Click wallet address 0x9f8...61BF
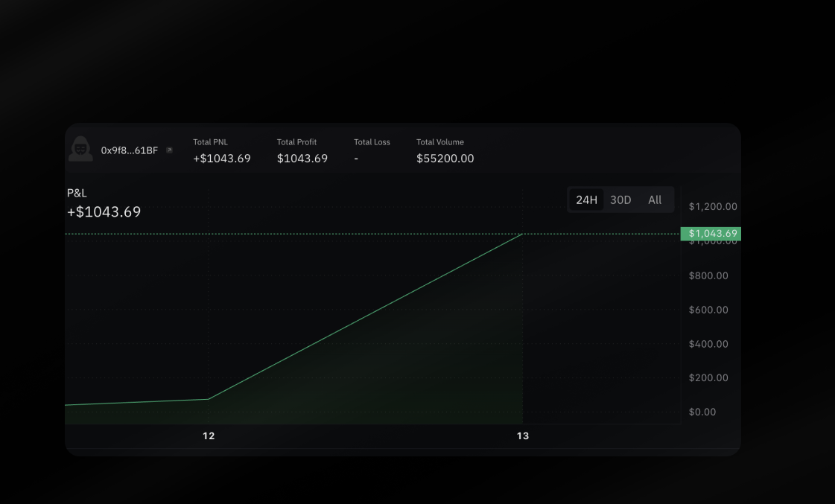Image resolution: width=835 pixels, height=504 pixels. point(130,150)
